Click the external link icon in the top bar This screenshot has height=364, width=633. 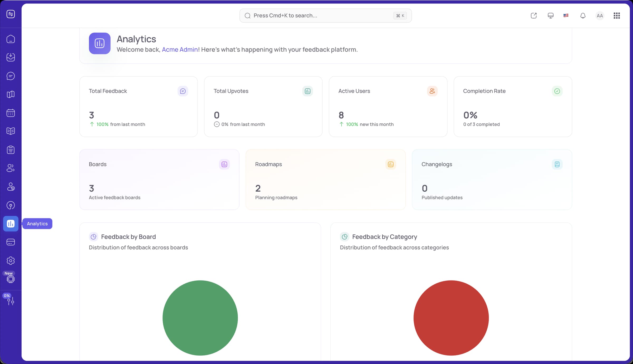coord(534,16)
